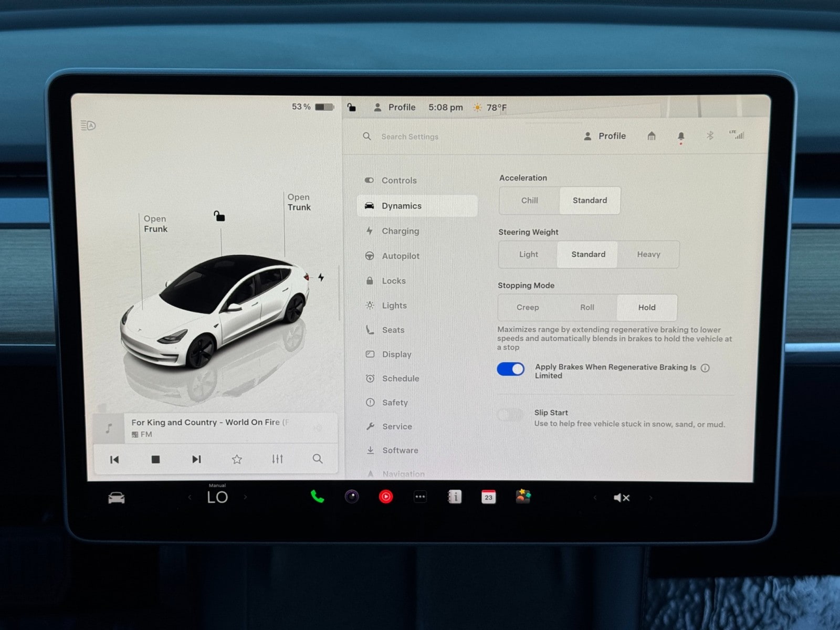
Task: Open notifications bell icon
Action: [x=681, y=136]
